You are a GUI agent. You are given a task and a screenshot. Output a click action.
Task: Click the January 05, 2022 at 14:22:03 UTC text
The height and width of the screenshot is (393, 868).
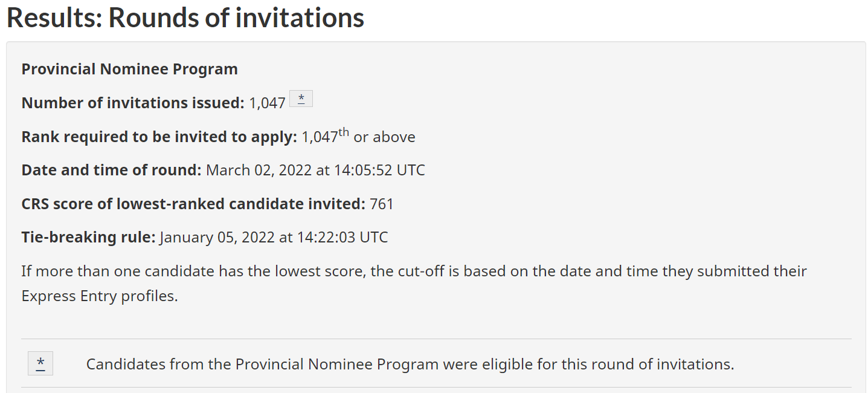pos(274,237)
